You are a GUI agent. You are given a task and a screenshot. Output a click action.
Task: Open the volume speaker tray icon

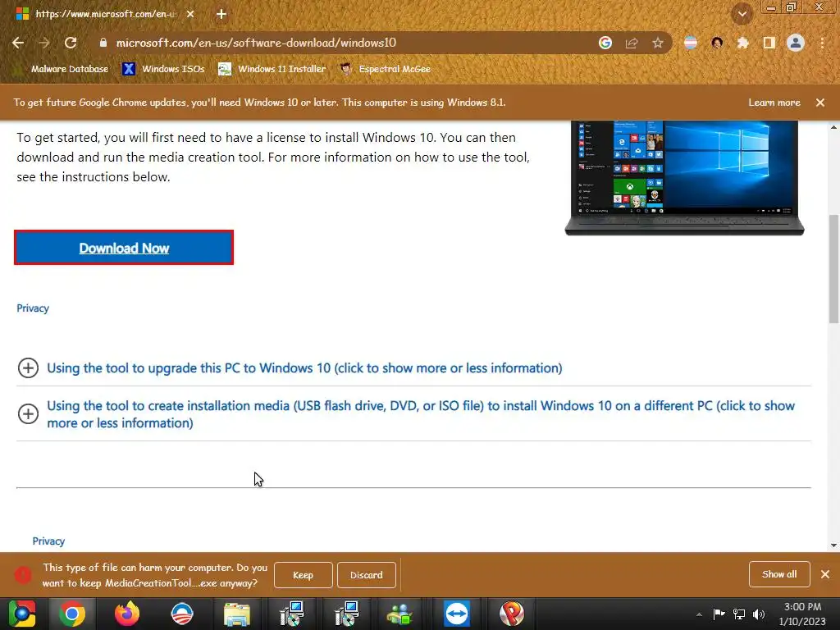click(759, 614)
